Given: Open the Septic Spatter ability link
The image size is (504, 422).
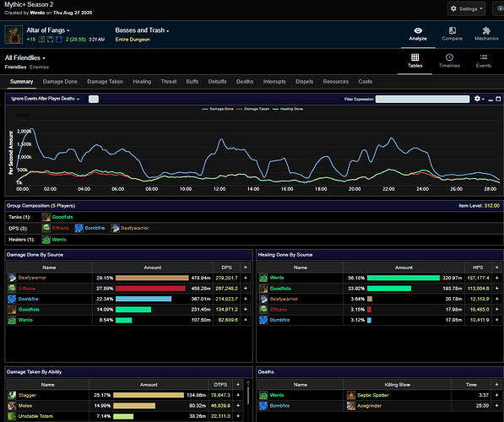Looking at the screenshot, I should tap(373, 395).
